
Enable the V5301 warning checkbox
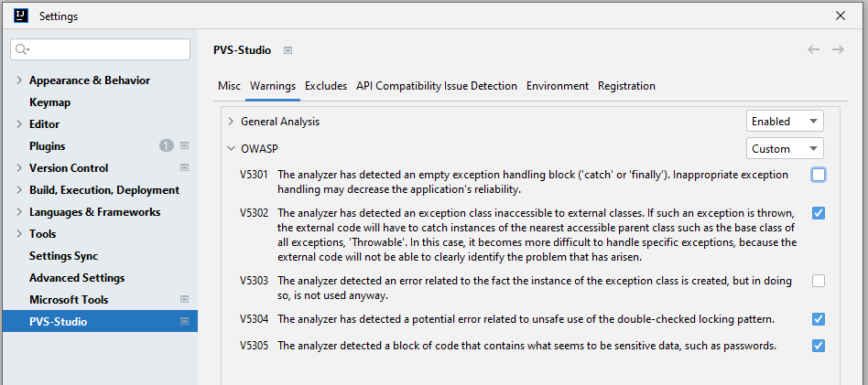point(819,175)
